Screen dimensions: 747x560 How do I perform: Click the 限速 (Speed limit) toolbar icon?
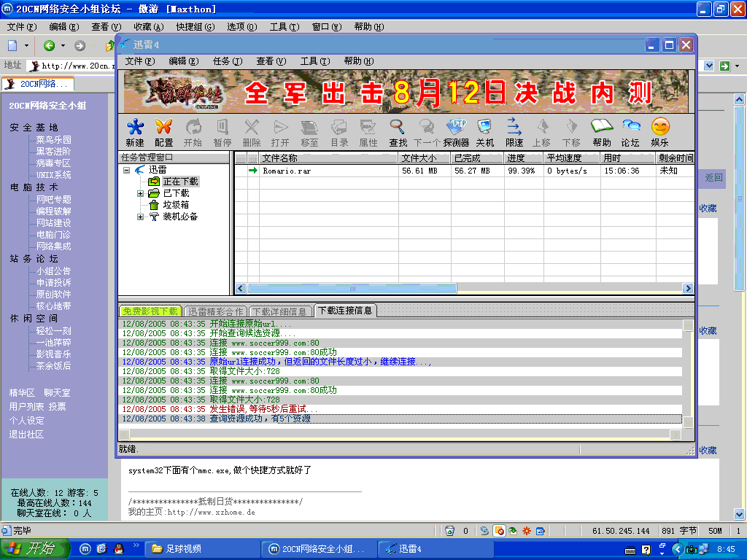514,133
